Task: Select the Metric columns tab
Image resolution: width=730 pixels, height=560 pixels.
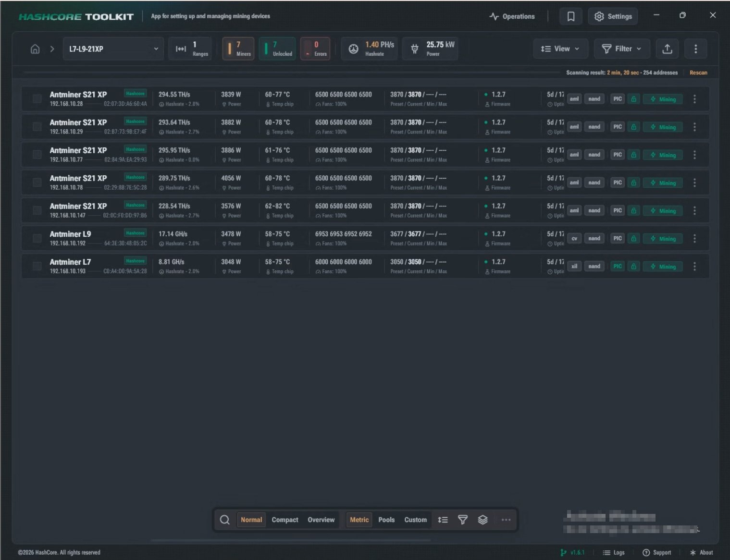Action: [x=359, y=520]
